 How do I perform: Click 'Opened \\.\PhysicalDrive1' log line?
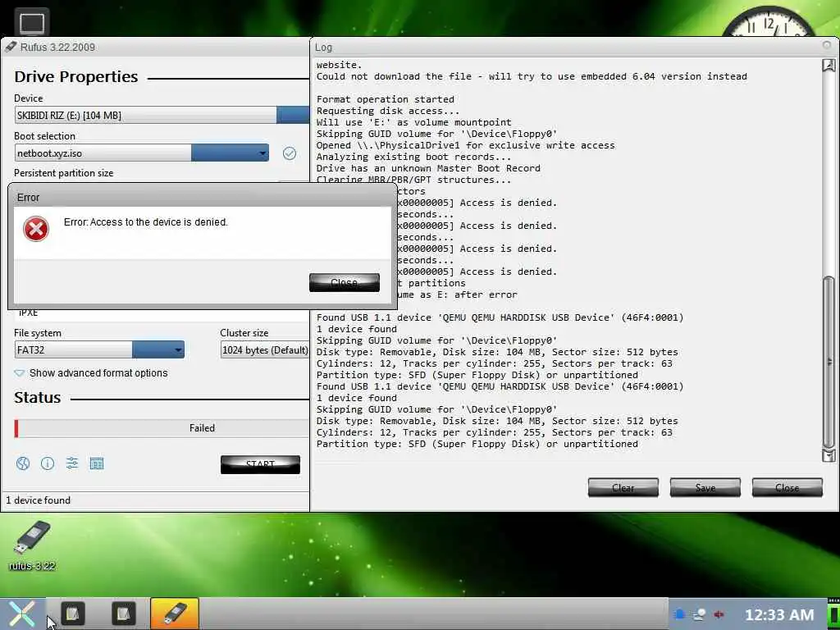(x=466, y=145)
